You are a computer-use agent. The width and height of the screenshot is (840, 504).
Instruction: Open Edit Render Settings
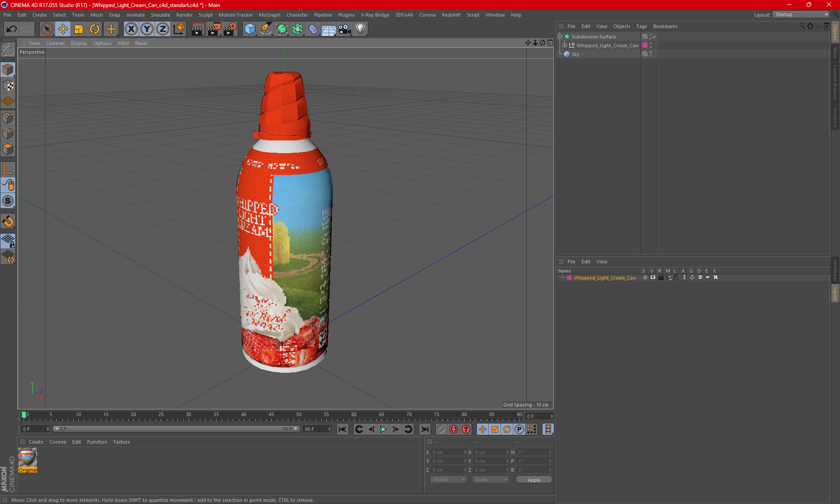(230, 29)
